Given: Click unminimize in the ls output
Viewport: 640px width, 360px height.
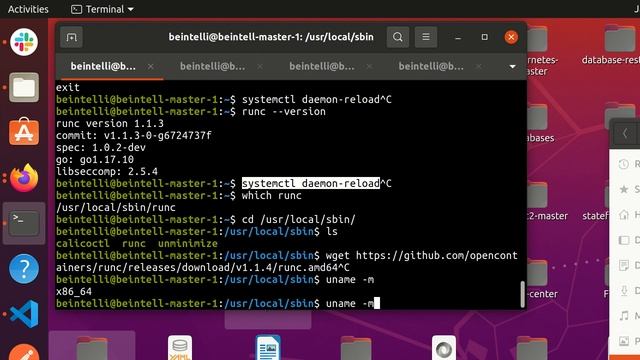Looking at the screenshot, I should pos(188,243).
